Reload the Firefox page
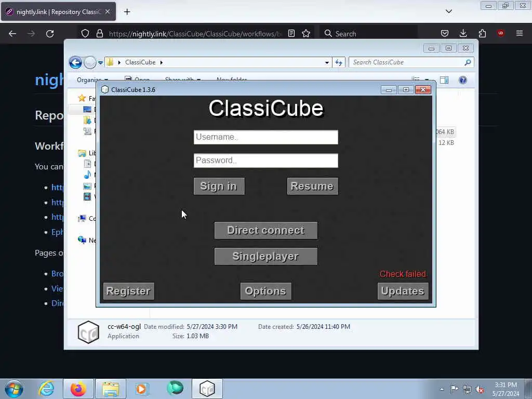This screenshot has width=532, height=399. pos(50,34)
